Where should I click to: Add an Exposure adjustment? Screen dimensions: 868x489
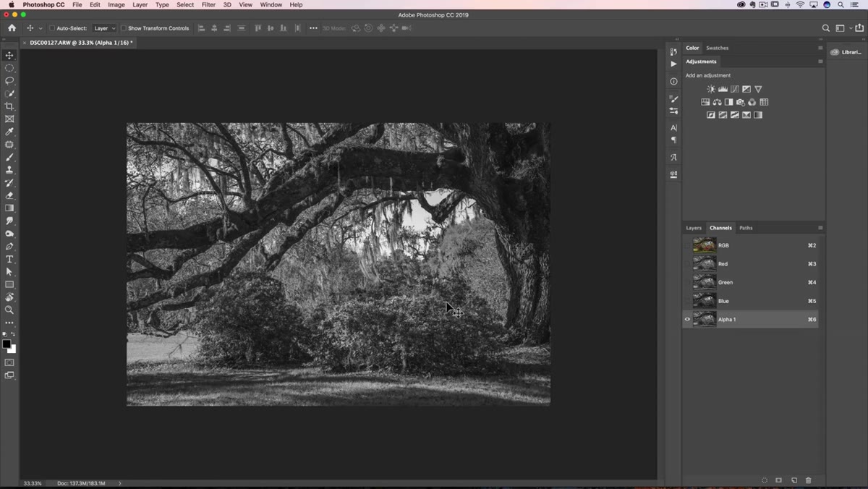point(746,89)
